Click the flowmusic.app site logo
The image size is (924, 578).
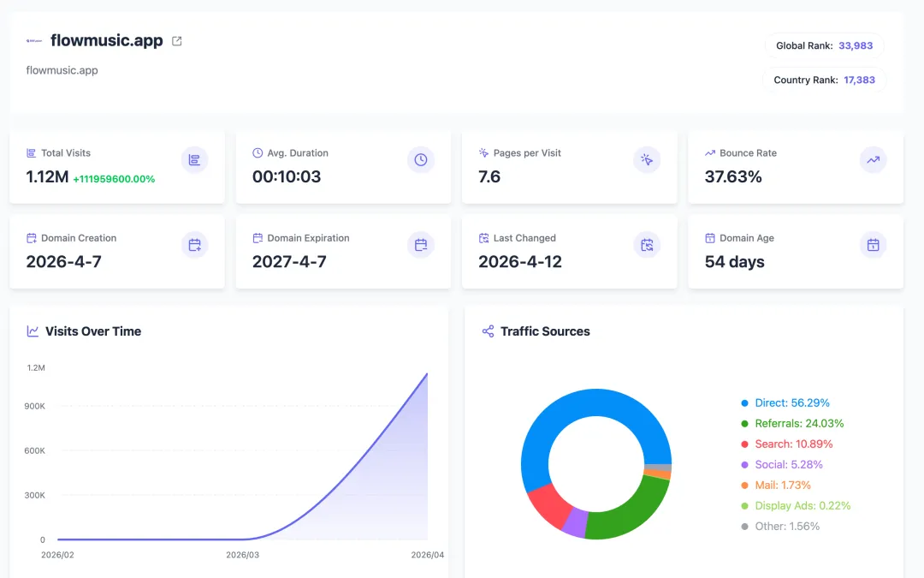pyautogui.click(x=34, y=41)
